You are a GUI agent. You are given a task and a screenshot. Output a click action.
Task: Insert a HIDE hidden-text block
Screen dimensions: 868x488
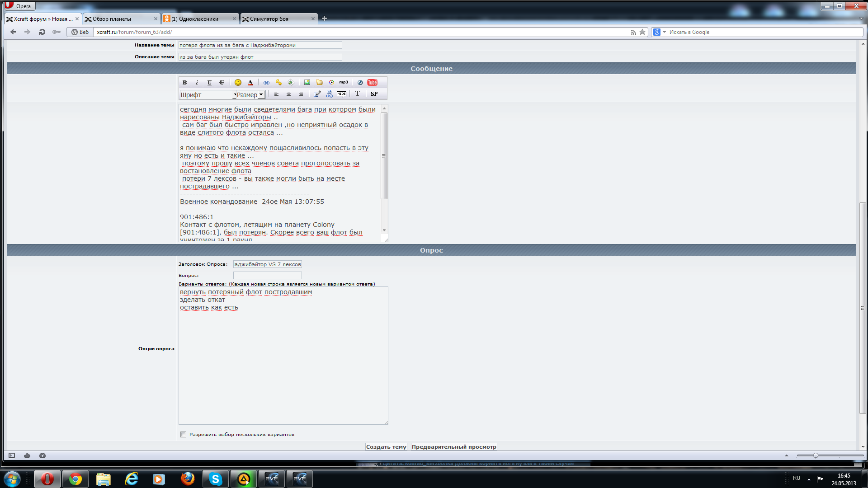coord(341,94)
